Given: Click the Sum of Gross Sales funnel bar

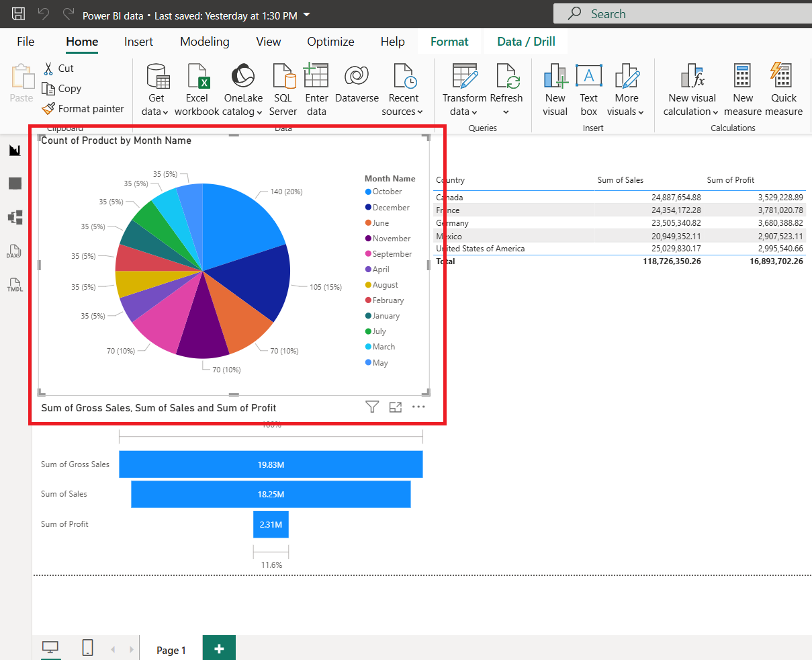Looking at the screenshot, I should 271,464.
